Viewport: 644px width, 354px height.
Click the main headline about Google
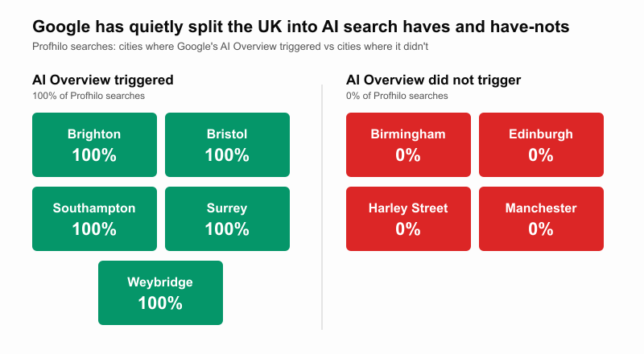[x=301, y=27]
